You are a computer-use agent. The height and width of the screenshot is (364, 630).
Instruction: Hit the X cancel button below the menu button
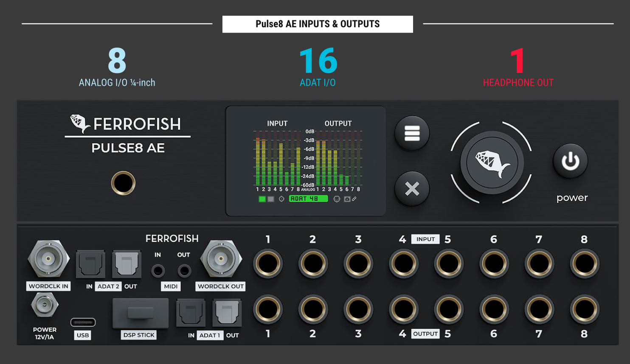click(412, 189)
